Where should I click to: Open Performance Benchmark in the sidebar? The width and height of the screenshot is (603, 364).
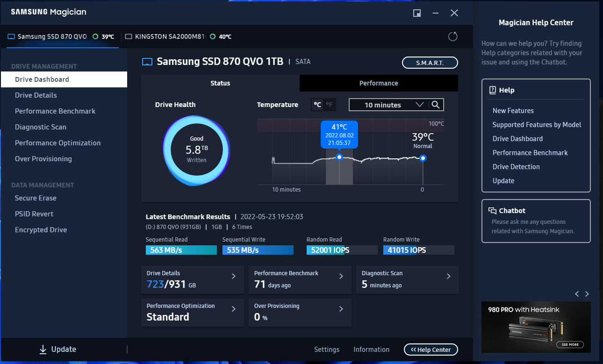[64, 111]
